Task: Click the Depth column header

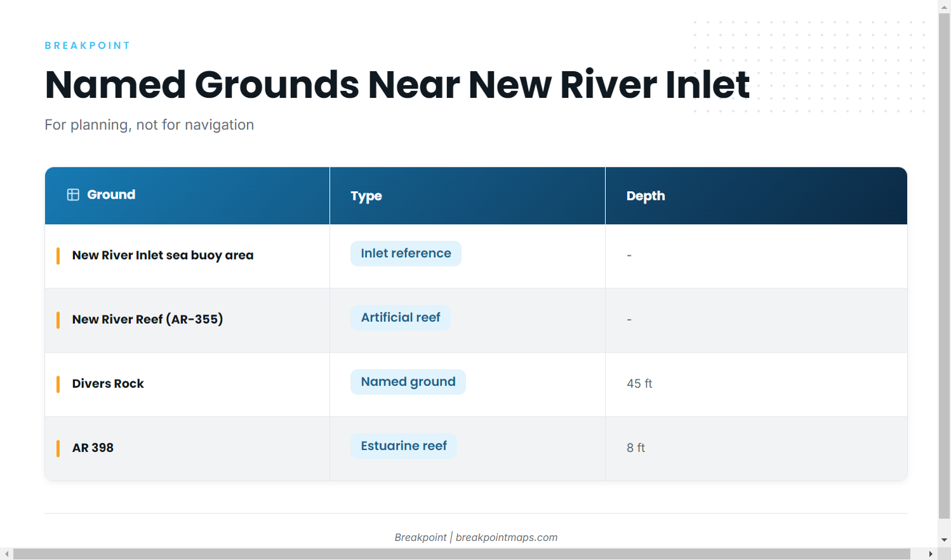Action: click(x=756, y=196)
